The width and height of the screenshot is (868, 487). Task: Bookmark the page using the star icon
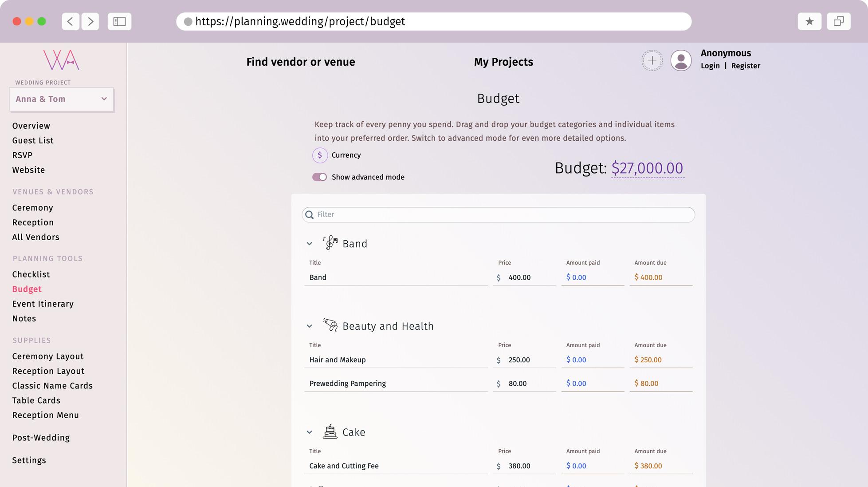(809, 21)
